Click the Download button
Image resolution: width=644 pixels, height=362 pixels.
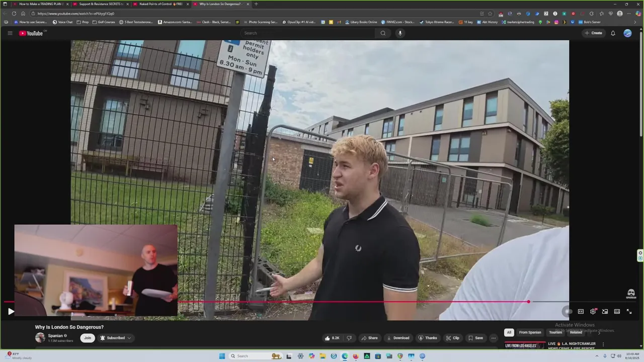pyautogui.click(x=398, y=338)
